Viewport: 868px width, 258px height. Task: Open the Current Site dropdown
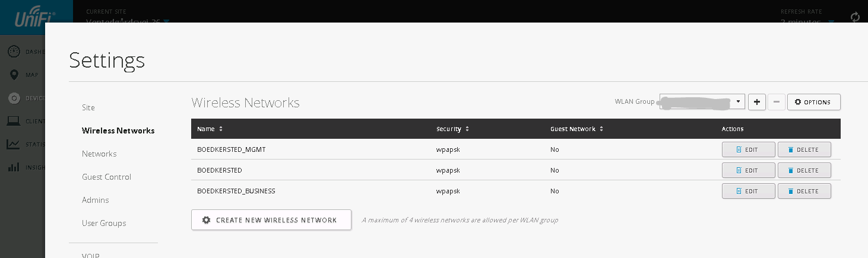tap(128, 22)
